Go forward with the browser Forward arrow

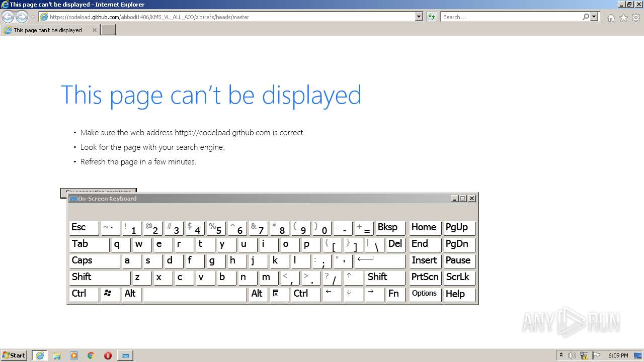pyautogui.click(x=22, y=17)
